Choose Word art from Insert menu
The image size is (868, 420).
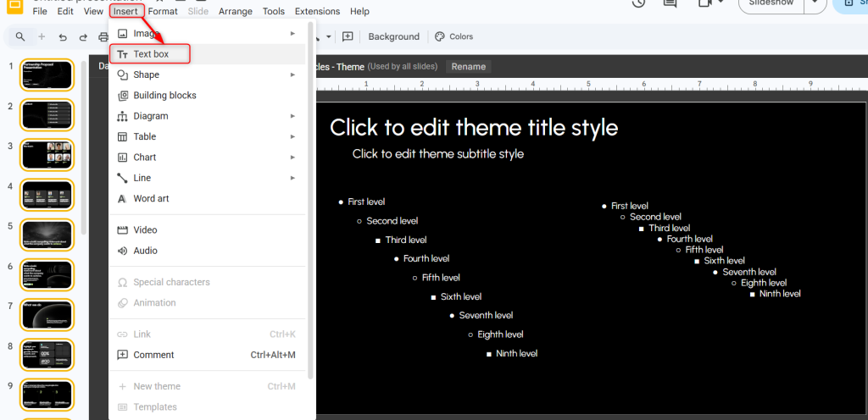point(151,199)
